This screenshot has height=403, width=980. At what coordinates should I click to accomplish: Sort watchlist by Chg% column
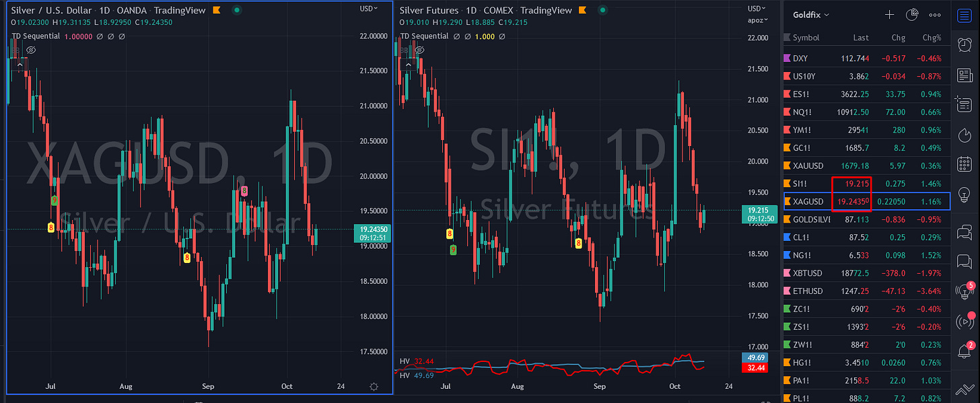932,38
